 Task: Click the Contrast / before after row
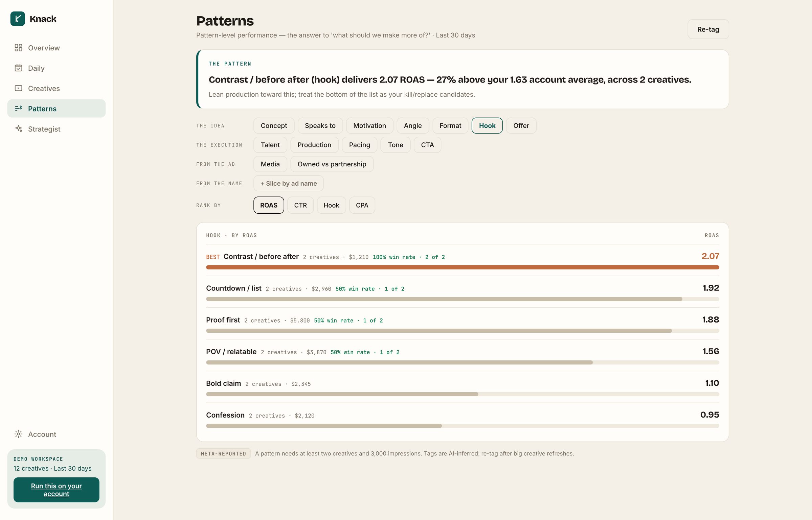click(463, 260)
